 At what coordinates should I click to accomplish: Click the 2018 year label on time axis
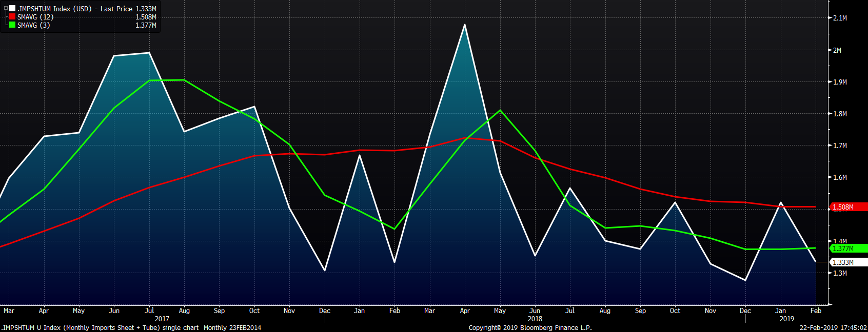[x=535, y=319]
